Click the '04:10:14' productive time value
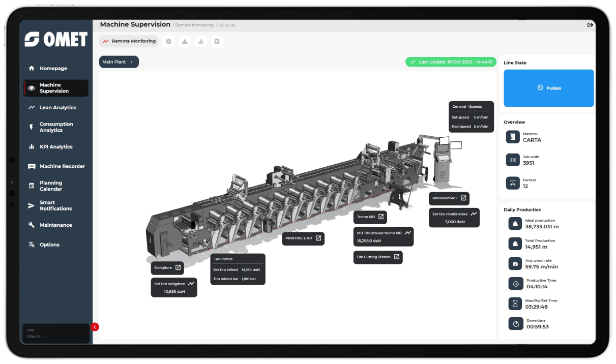 [x=537, y=287]
